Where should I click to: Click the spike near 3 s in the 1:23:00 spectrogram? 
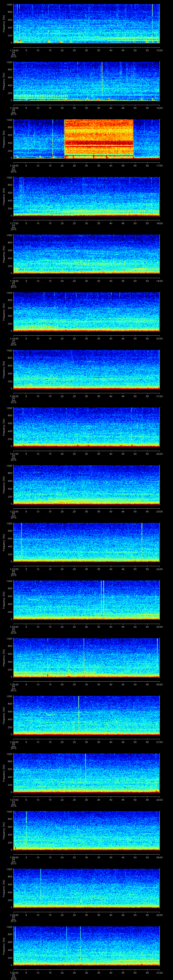pyautogui.click(x=22, y=539)
